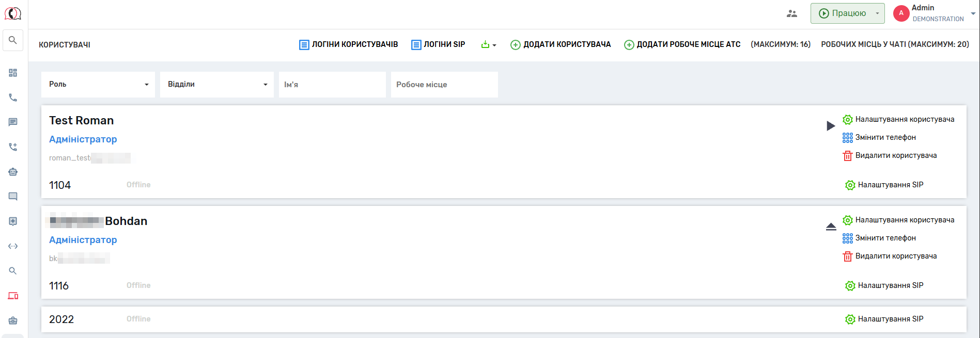Open the Відділи filter dropdown
The height and width of the screenshot is (338, 980).
coord(217,85)
